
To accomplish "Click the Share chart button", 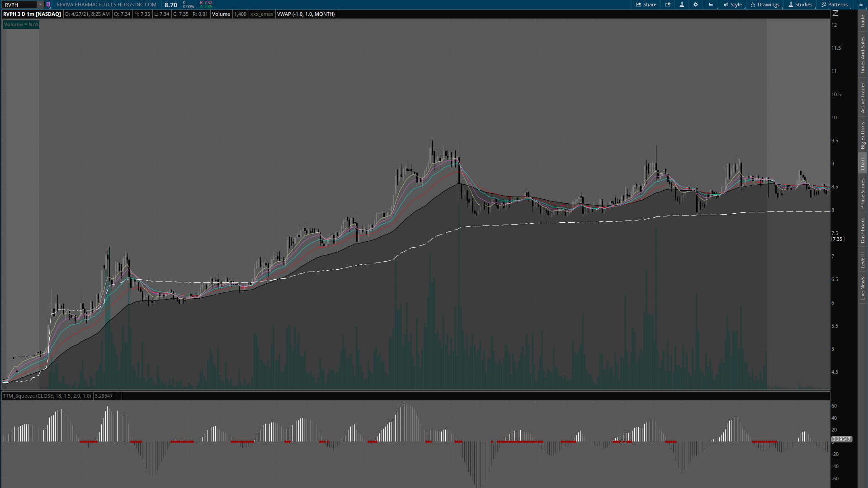I will [x=646, y=5].
